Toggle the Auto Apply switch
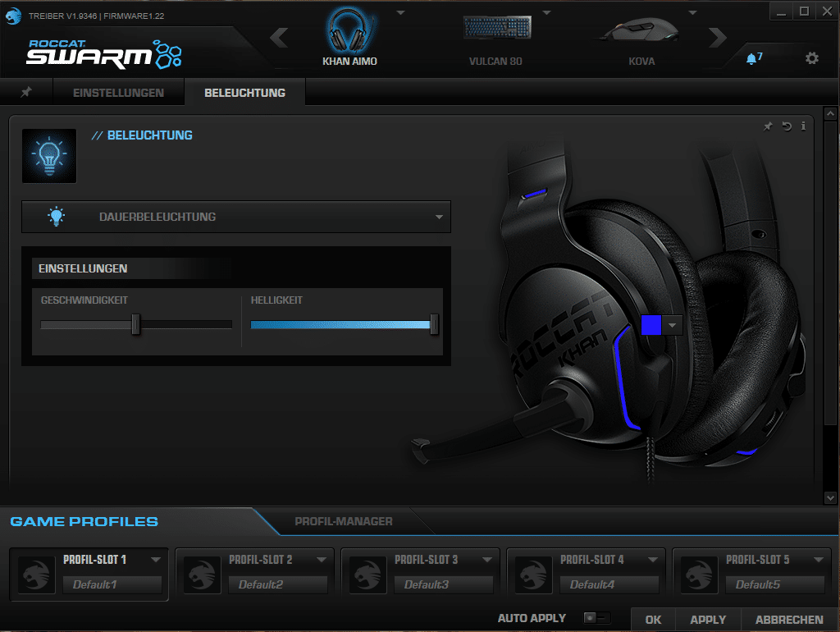Screen dimensions: 840x632 pyautogui.click(x=597, y=618)
